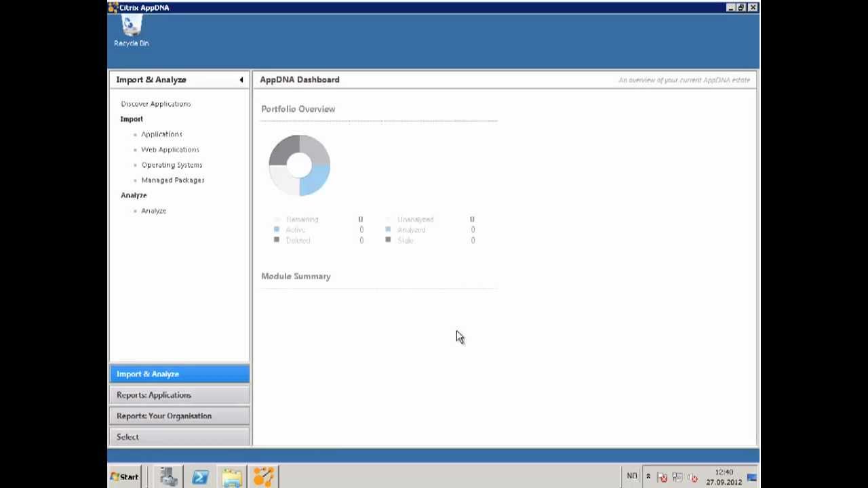Click the AppDNA taskbar icon
This screenshot has height=488, width=868.
pos(264,477)
